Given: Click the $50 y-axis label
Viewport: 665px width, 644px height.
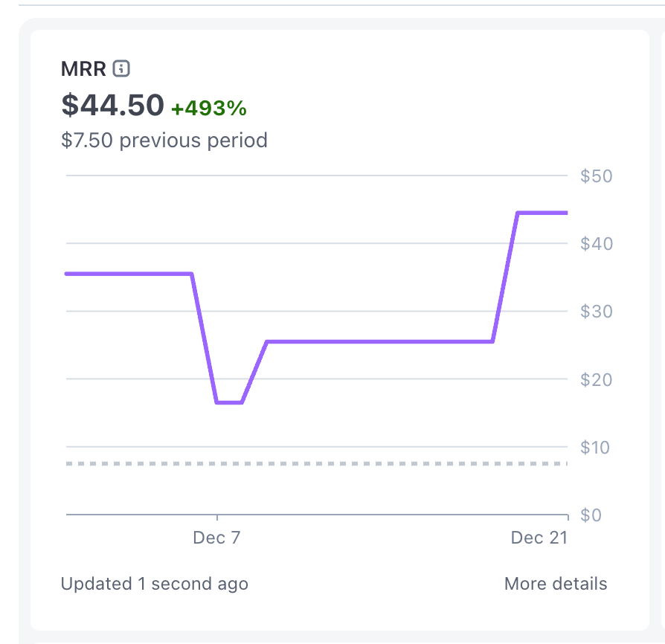Looking at the screenshot, I should pos(596,176).
